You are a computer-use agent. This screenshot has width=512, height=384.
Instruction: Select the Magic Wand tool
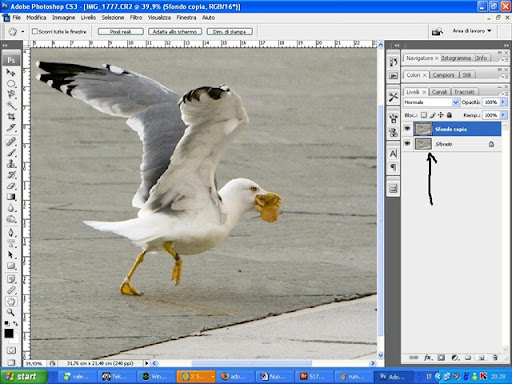tap(11, 106)
